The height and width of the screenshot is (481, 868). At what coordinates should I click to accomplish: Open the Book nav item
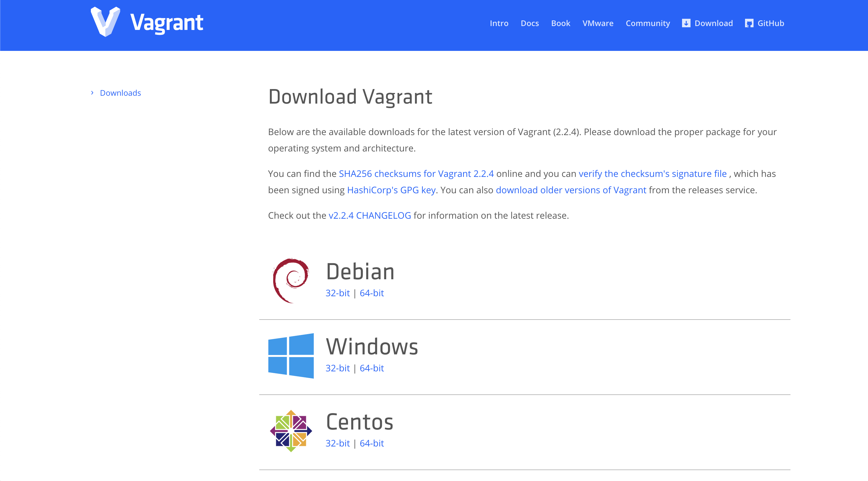[x=560, y=23]
